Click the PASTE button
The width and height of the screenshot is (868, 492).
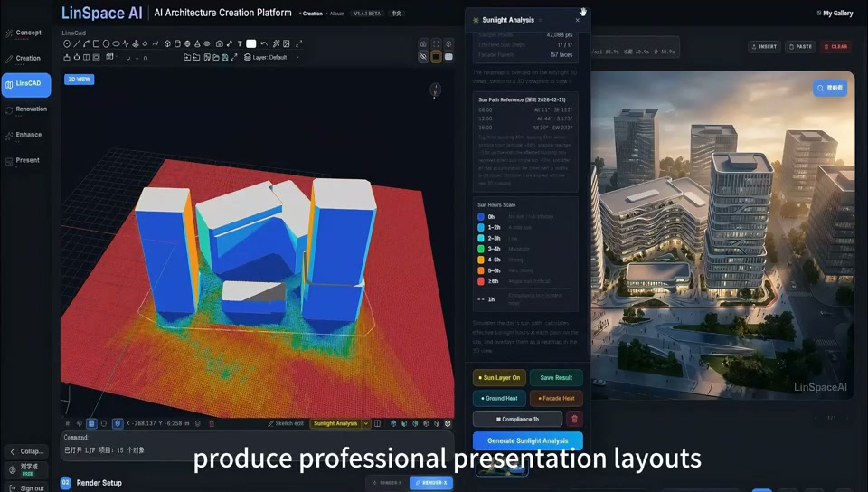coord(800,46)
